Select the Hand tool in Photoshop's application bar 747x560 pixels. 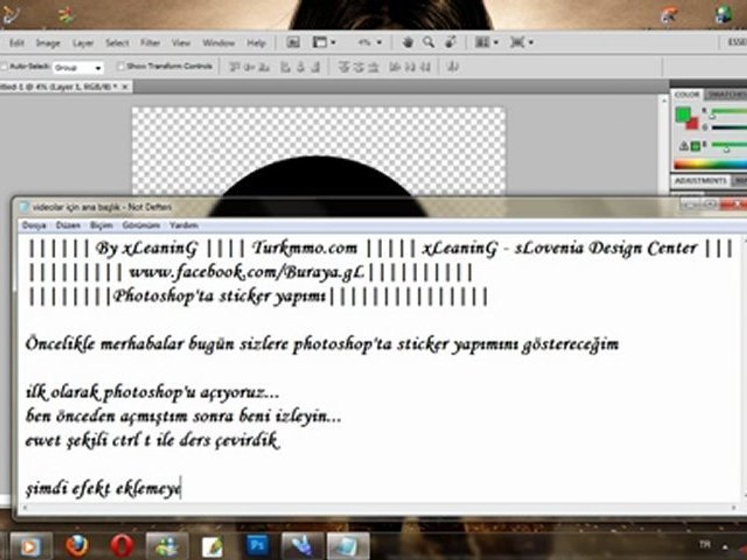pyautogui.click(x=408, y=43)
